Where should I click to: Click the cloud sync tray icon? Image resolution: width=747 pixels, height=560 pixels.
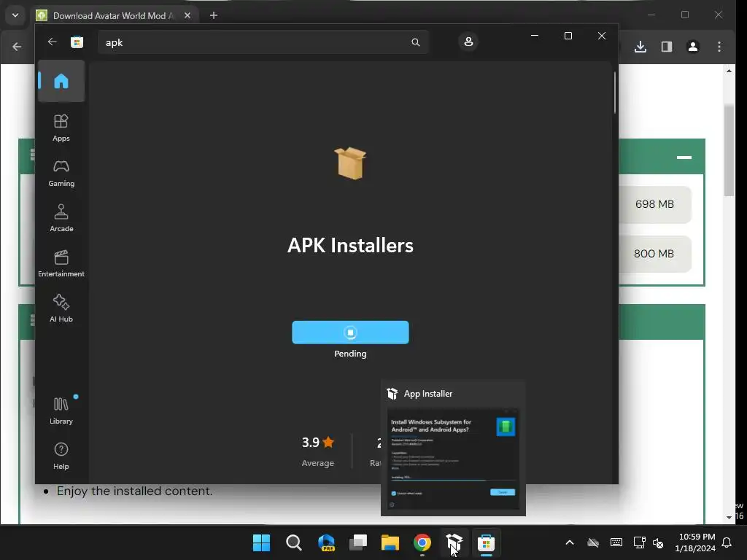[x=592, y=542]
